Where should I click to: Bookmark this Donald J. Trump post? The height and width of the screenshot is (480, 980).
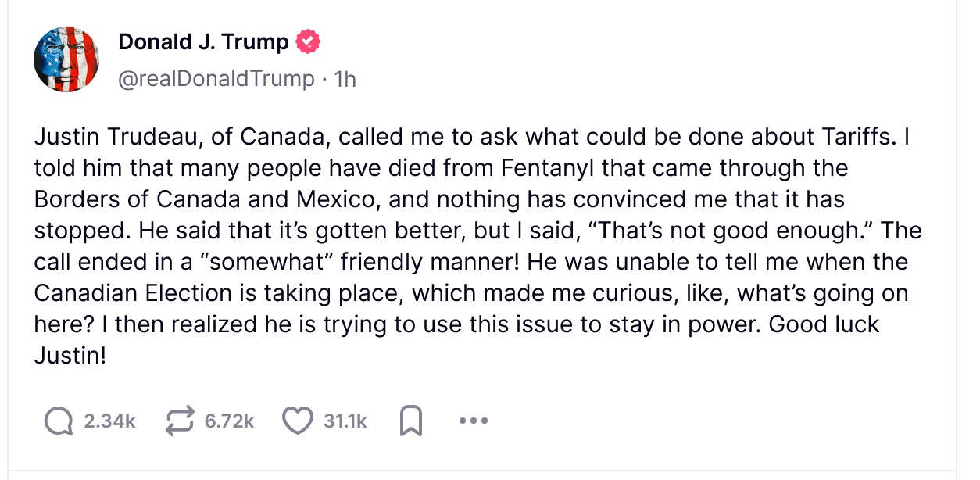(x=410, y=422)
